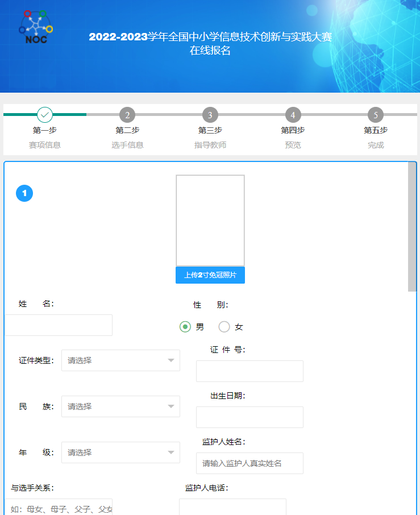Select the 女 gender radio button

[224, 327]
